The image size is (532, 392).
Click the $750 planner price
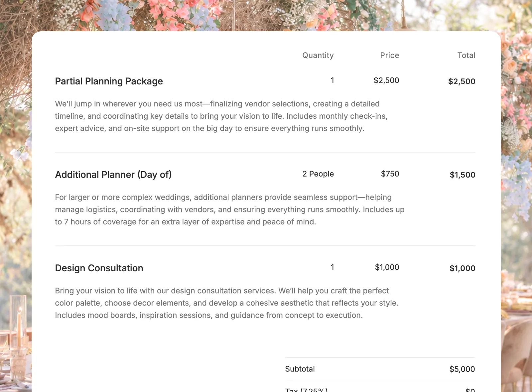[390, 174]
